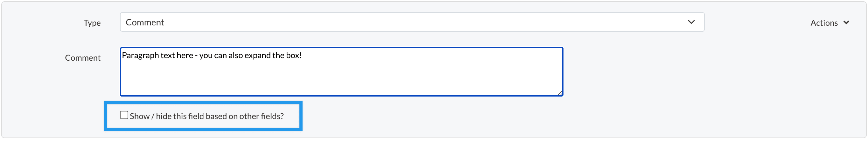The width and height of the screenshot is (868, 141).
Task: Click the 'Type' field label
Action: tap(92, 23)
